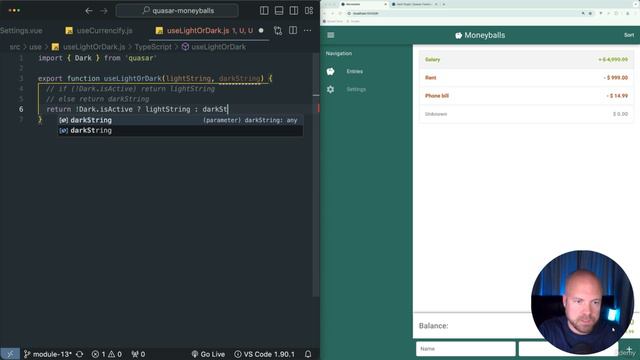Viewport: 640px width, 360px height.
Task: Click Entries piggy bank icon
Action: pos(330,71)
